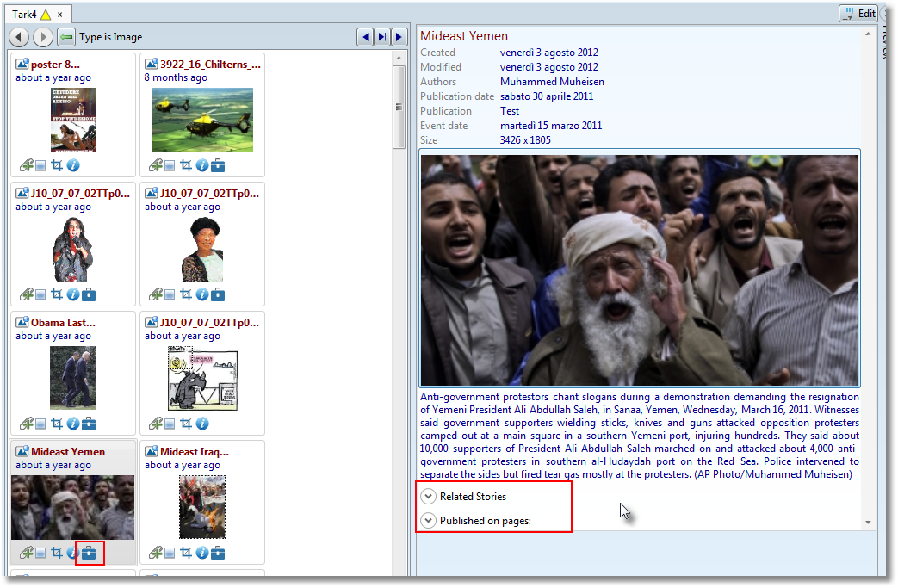Click the crop icon on the rhino cartoon card
This screenshot has width=898, height=588.
pos(186,424)
